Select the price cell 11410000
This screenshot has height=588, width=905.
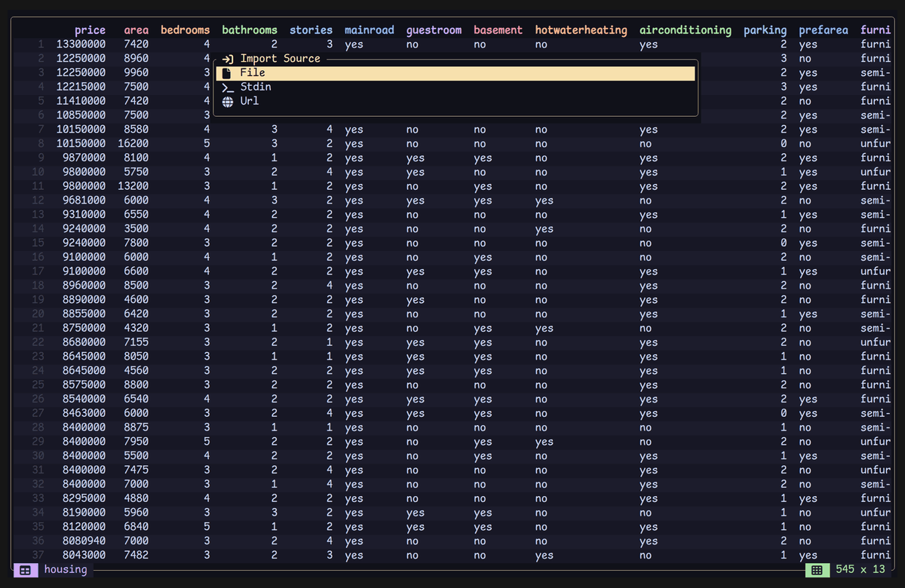coord(81,101)
